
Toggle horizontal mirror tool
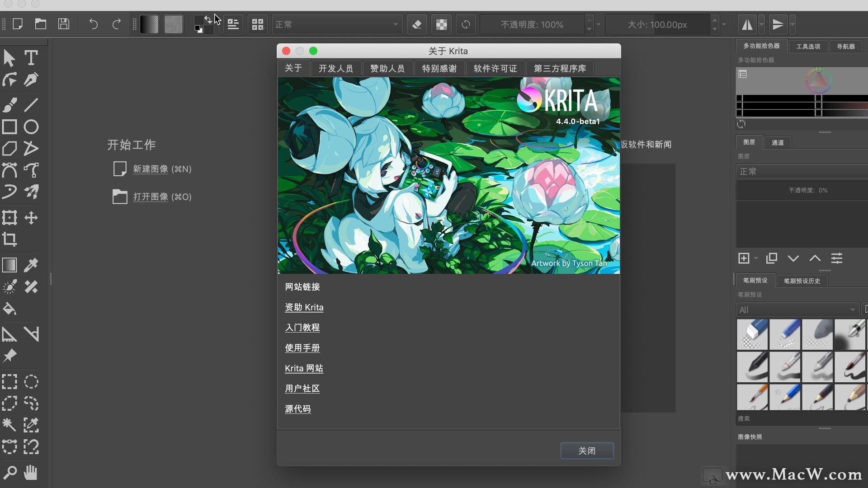pos(747,24)
